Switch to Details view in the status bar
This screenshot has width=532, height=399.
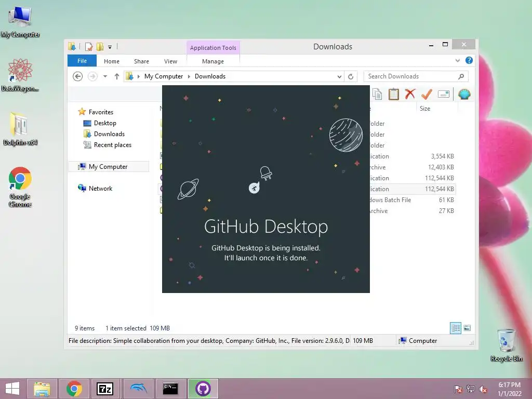click(456, 328)
